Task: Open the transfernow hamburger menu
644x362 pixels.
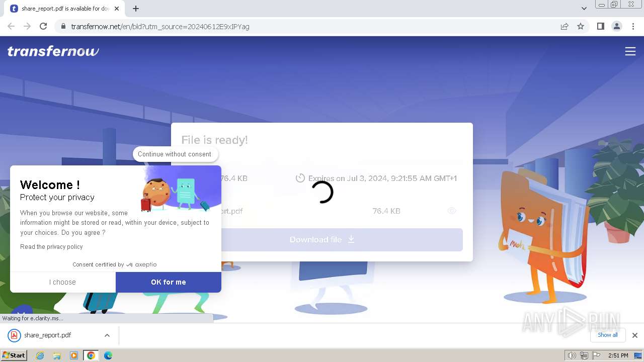Action: pos(630,51)
